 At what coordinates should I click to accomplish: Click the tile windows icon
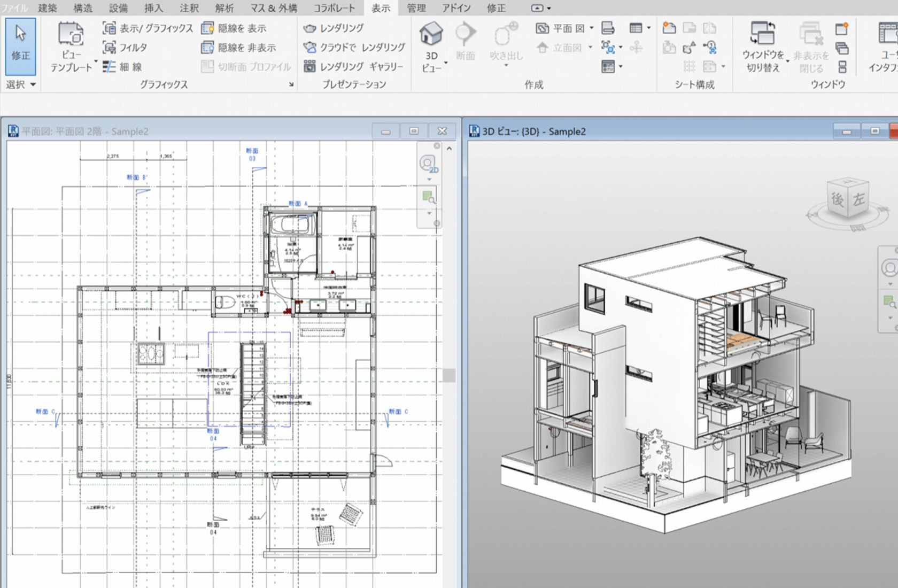[842, 67]
